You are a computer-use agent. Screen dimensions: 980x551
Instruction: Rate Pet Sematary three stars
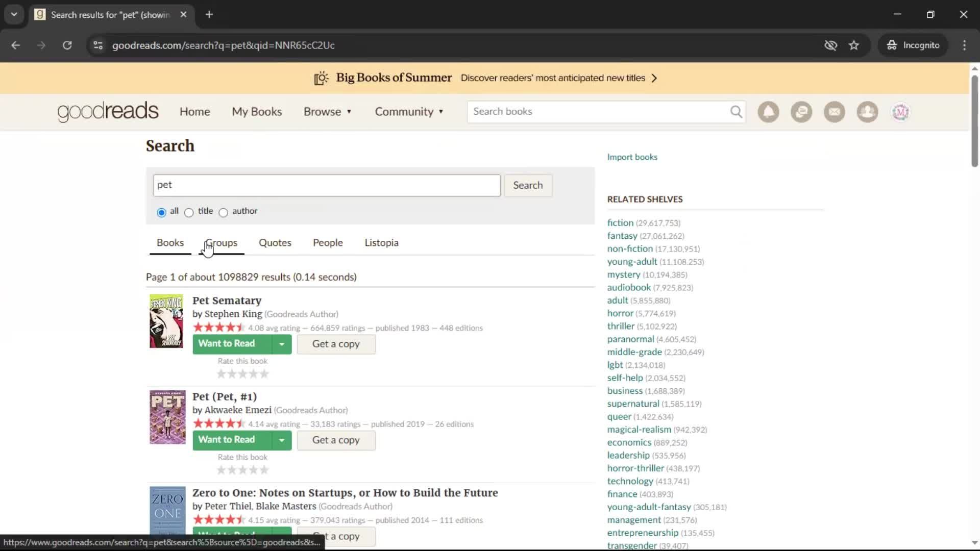pos(243,374)
